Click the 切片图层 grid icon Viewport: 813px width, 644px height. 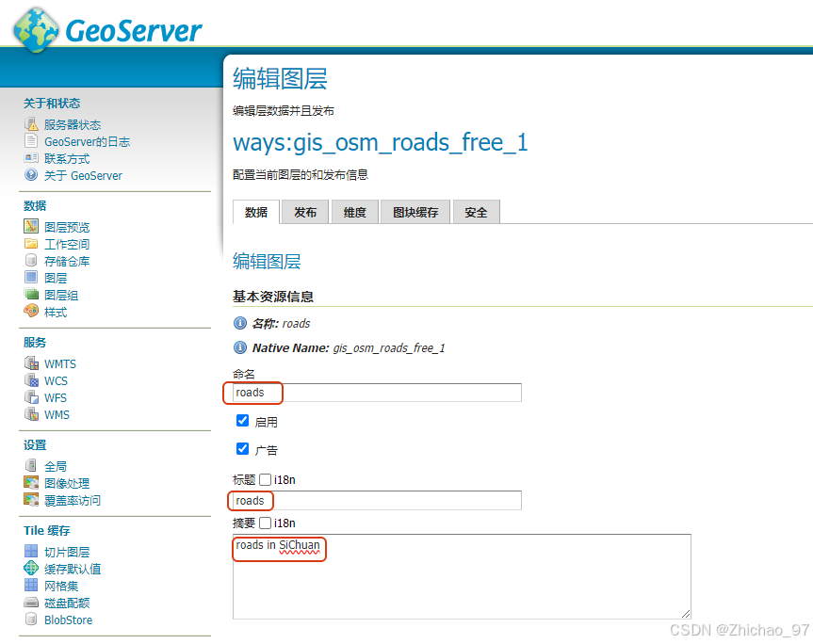[x=31, y=551]
